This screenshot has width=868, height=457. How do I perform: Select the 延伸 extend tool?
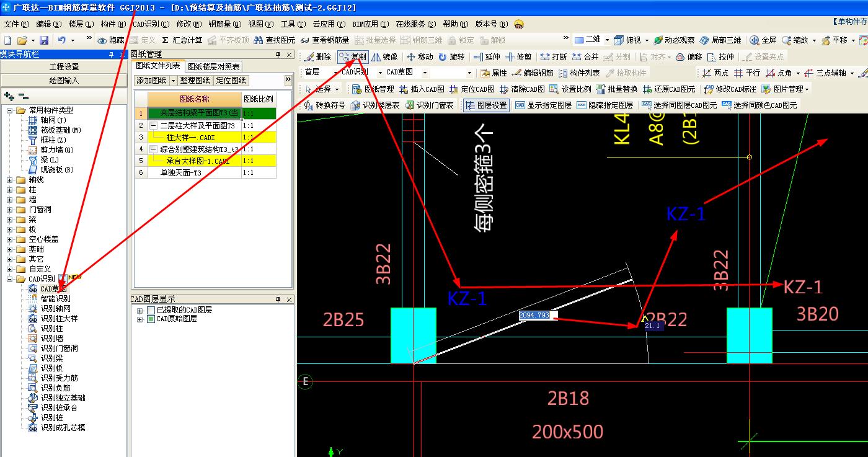pyautogui.click(x=487, y=56)
